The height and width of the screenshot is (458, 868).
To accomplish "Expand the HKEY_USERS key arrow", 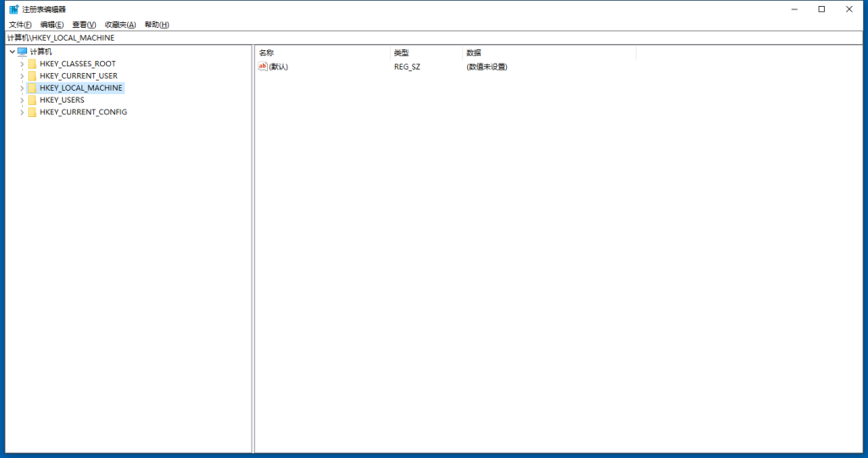I will coord(22,100).
